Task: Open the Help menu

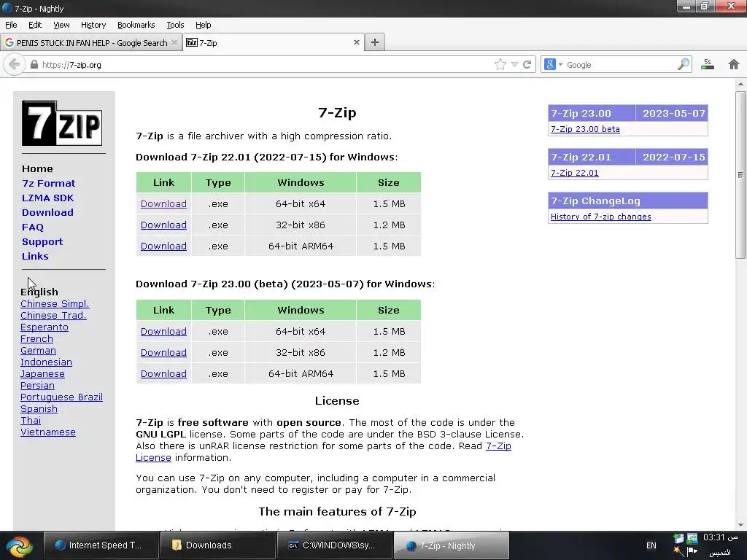Action: pos(204,25)
